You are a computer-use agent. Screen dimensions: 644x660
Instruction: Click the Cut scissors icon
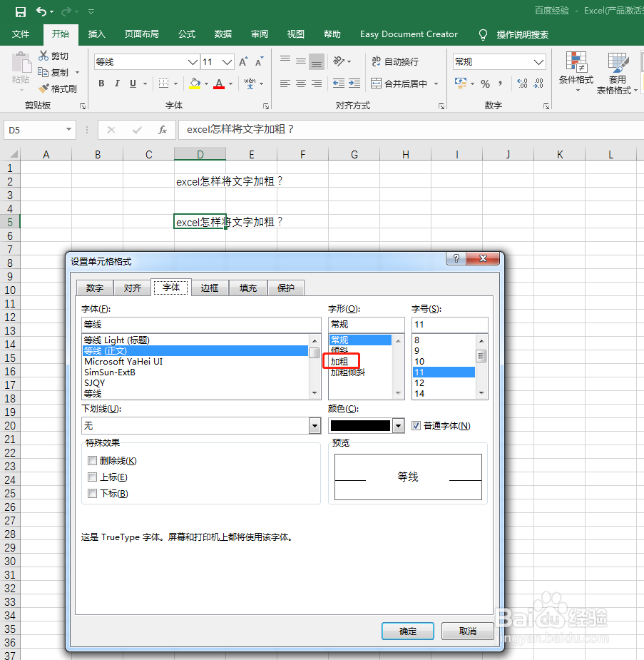44,56
